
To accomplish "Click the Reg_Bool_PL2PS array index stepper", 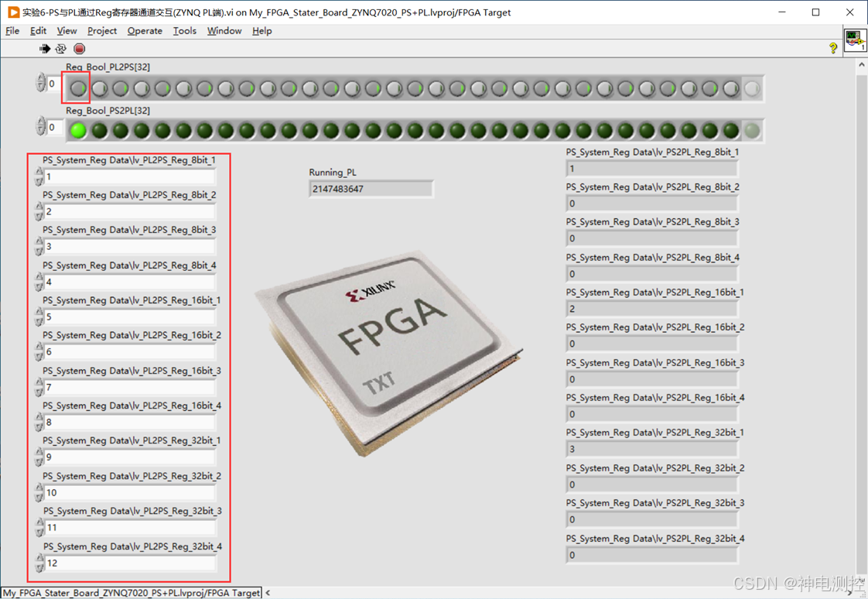I will click(x=40, y=83).
